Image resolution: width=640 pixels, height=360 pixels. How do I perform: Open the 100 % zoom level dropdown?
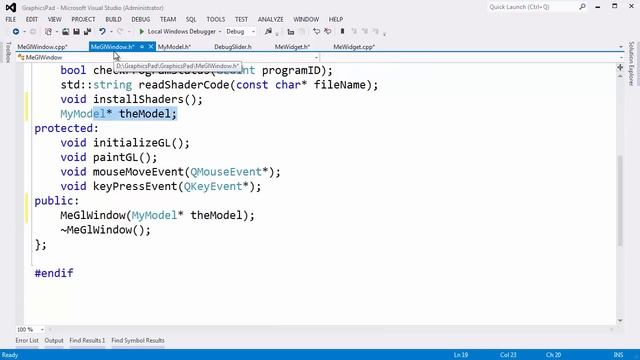42,329
